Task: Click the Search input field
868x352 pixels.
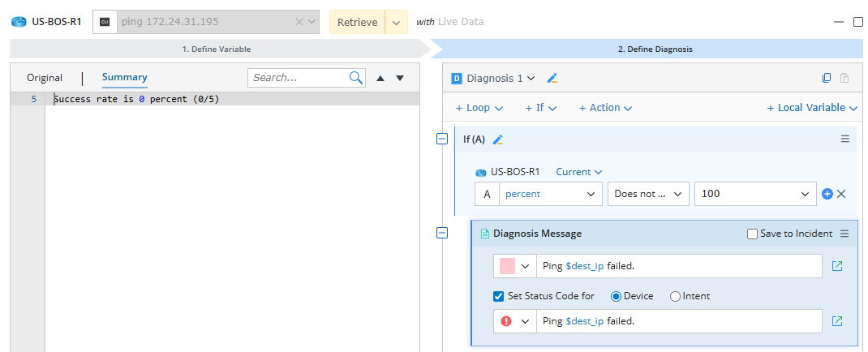Action: 299,78
